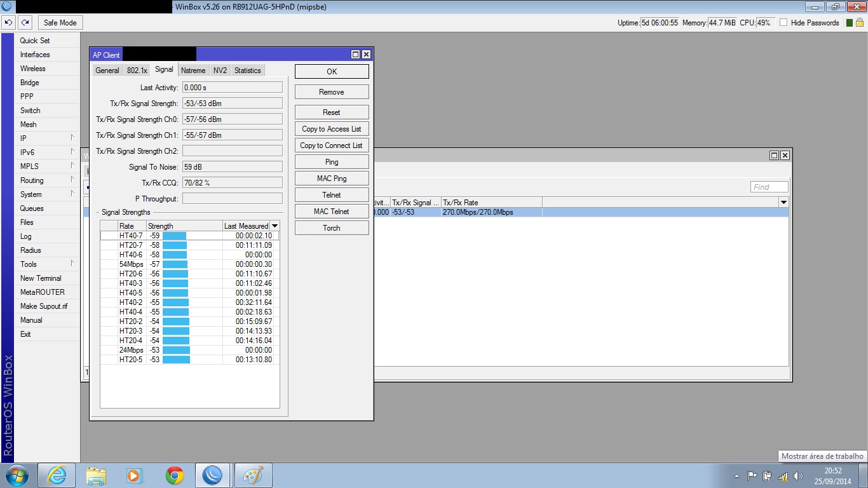Click the padlock icon beside Hide Passwords
This screenshot has height=488, width=868.
tap(859, 22)
